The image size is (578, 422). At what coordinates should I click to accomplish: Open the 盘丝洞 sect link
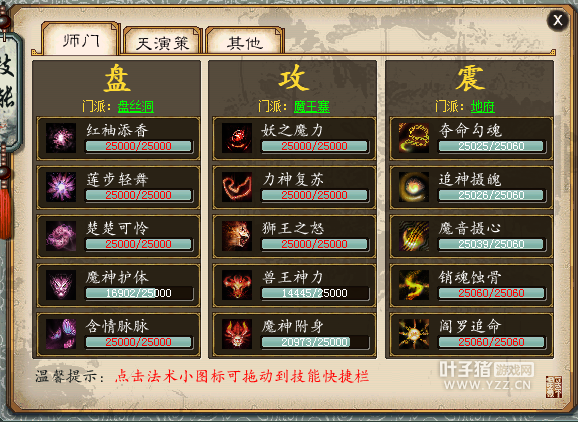(136, 107)
